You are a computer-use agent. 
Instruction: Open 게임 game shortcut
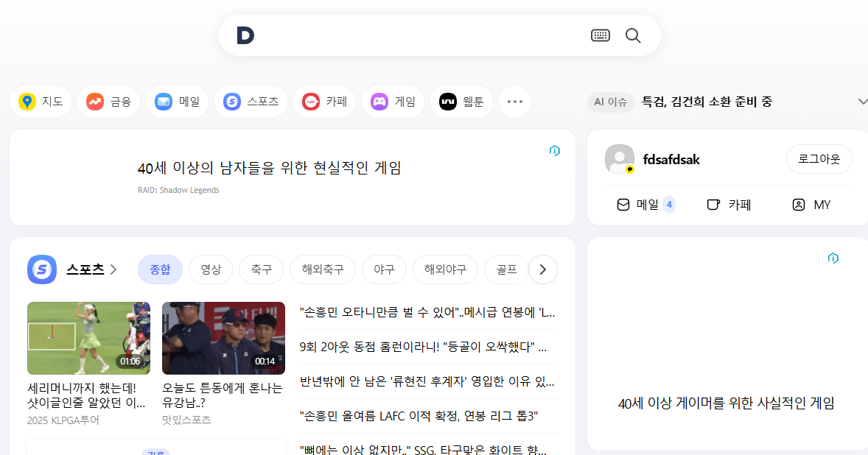coord(393,102)
